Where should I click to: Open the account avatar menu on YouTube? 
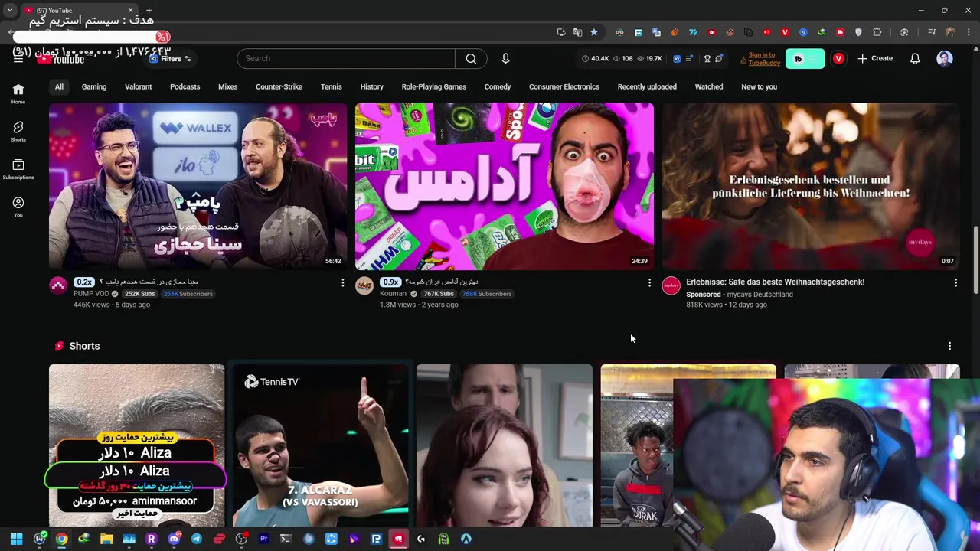coord(945,58)
